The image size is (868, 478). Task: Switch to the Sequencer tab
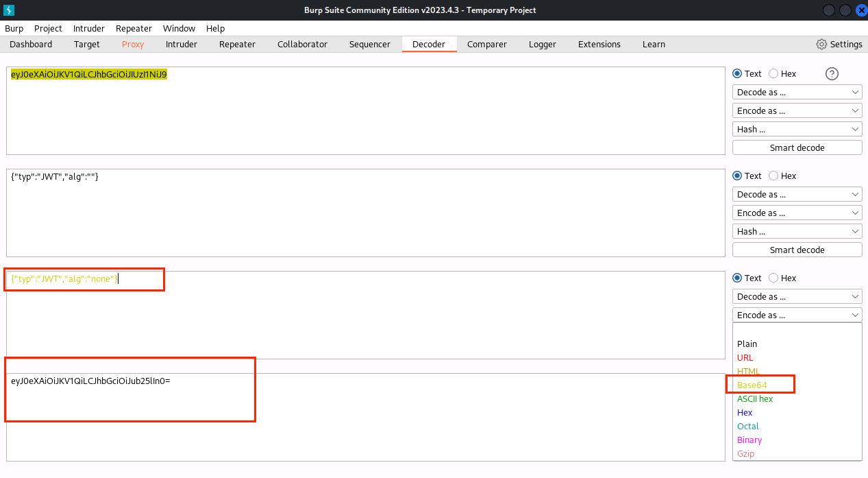(x=370, y=44)
